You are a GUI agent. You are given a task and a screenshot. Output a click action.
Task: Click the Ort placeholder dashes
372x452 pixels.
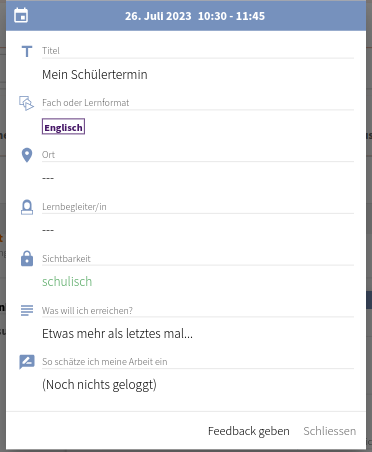(x=48, y=178)
